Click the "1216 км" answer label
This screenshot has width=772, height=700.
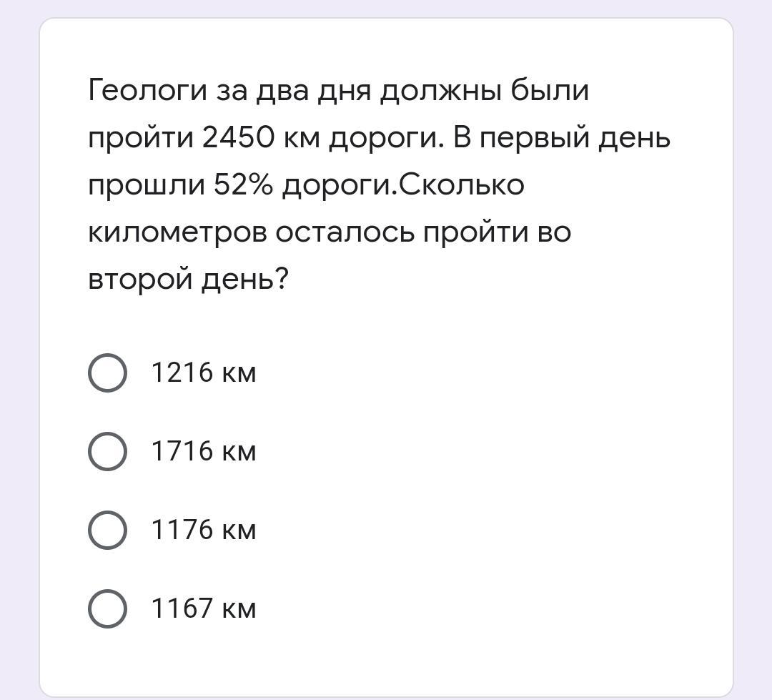[203, 373]
